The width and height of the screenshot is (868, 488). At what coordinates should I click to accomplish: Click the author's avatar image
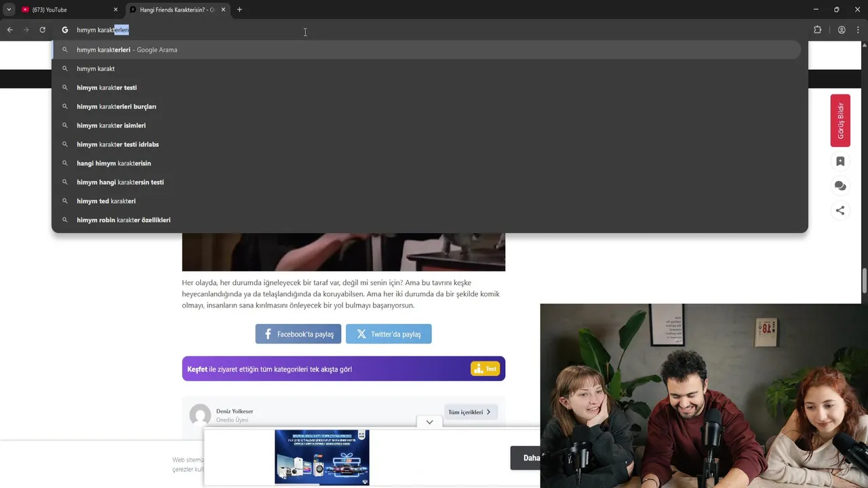[x=200, y=415]
